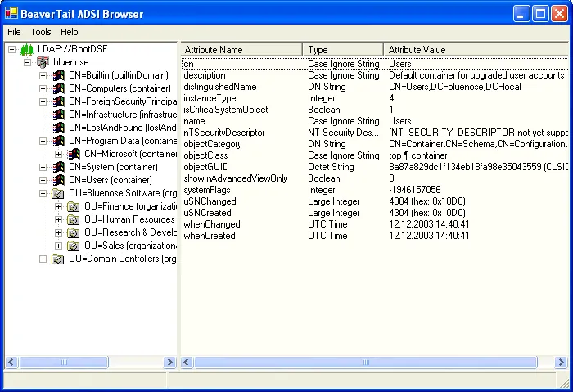Image resolution: width=573 pixels, height=392 pixels.
Task: Click the CN=System container icon
Action: tap(58, 167)
